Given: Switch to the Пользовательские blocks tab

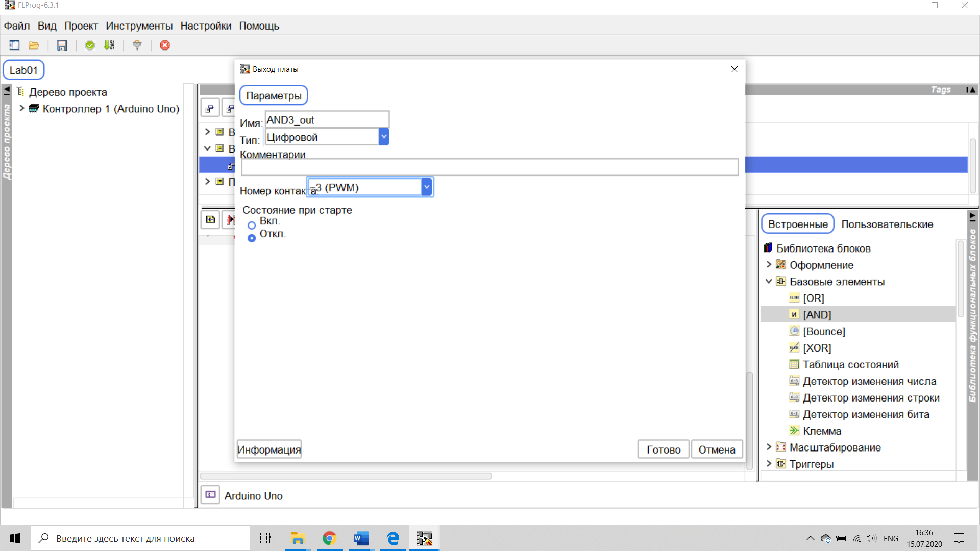Looking at the screenshot, I should click(x=887, y=224).
